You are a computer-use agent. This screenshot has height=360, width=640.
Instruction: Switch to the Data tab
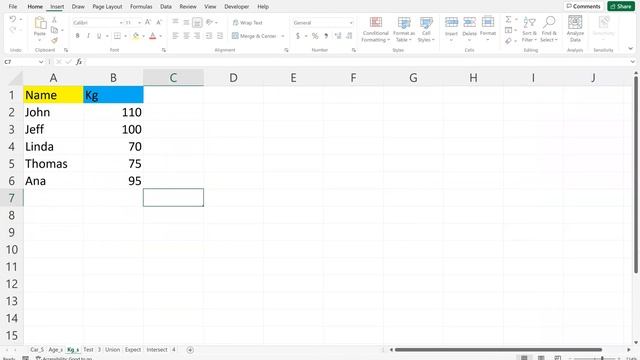coord(166,7)
